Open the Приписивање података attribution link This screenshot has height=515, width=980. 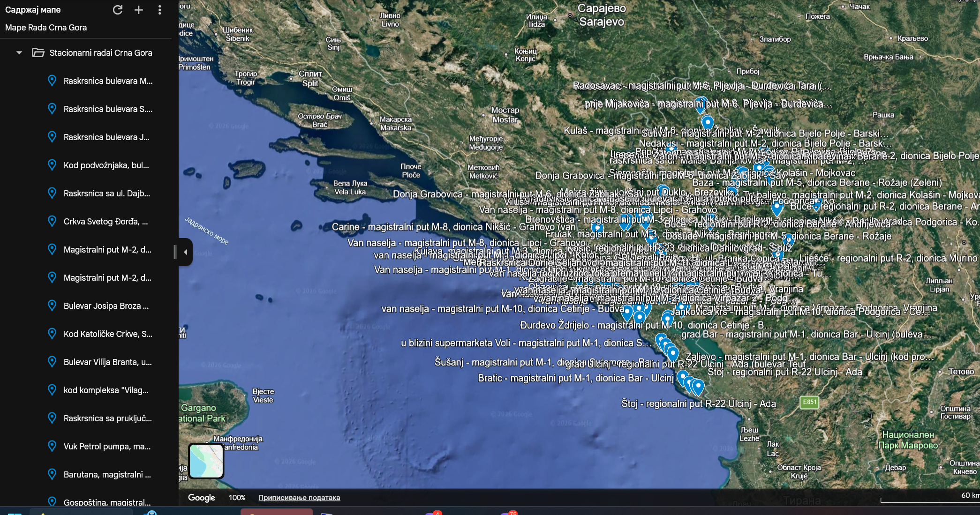299,498
